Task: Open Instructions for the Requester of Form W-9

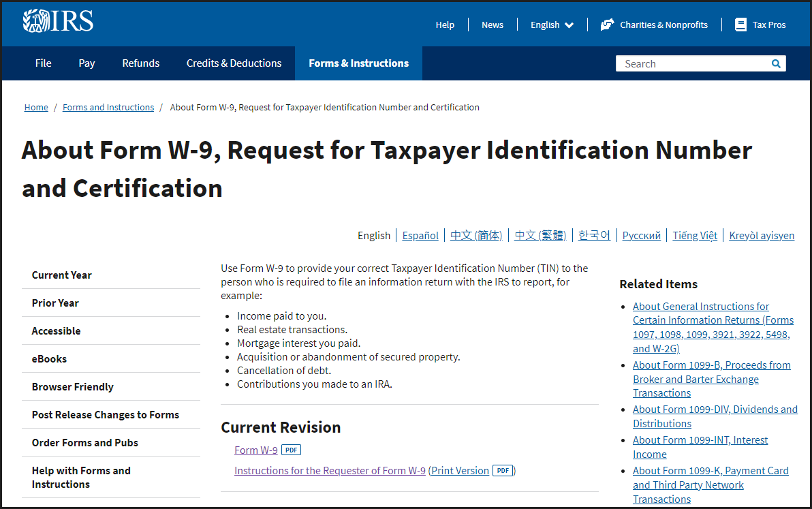Action: [330, 470]
